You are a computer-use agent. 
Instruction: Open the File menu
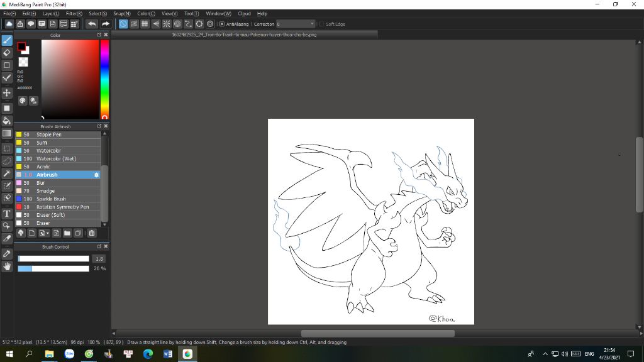pos(9,14)
